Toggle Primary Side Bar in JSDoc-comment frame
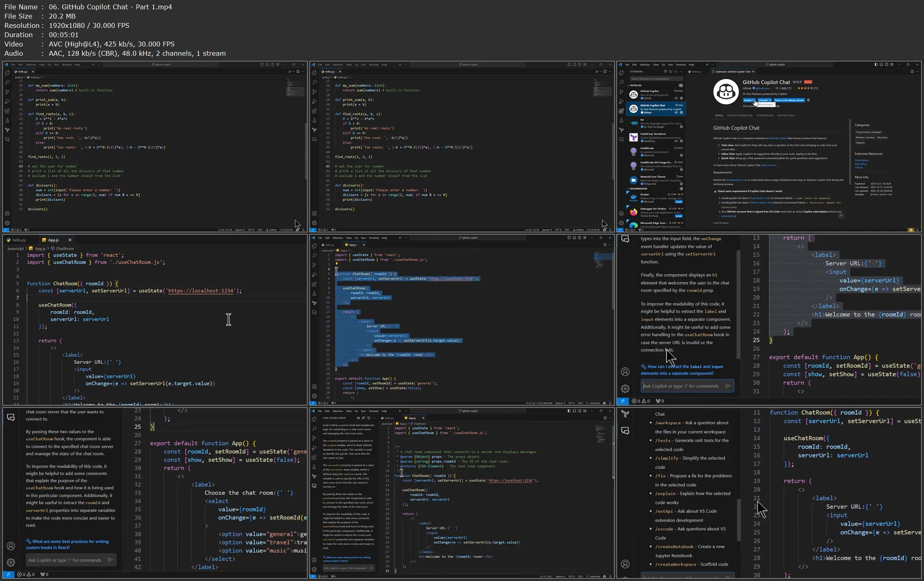This screenshot has height=581, width=924. tap(569, 411)
